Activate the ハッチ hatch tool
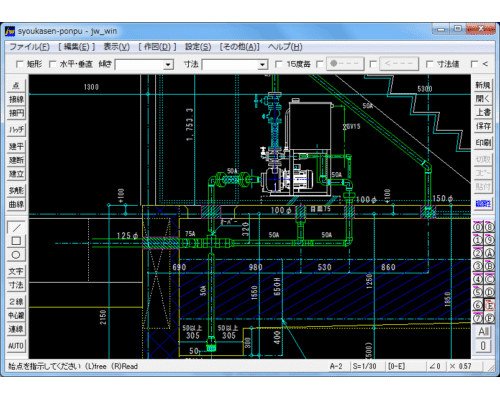The height and width of the screenshot is (400, 500). click(x=16, y=130)
